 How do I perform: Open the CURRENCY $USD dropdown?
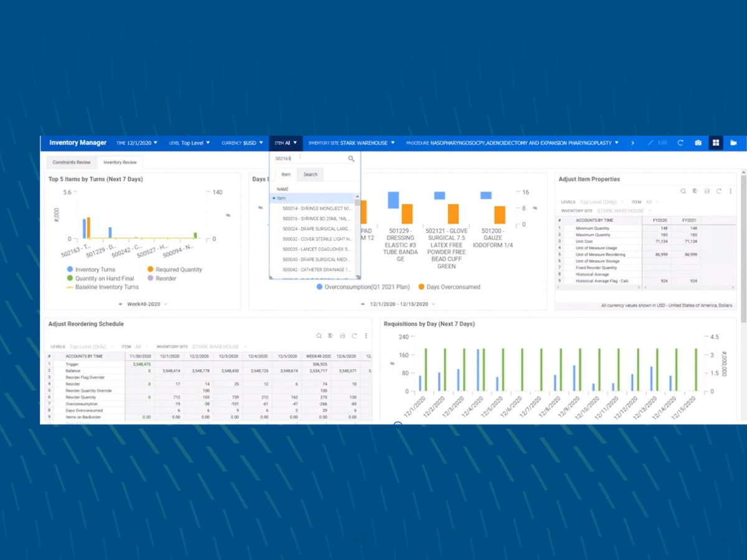point(242,142)
